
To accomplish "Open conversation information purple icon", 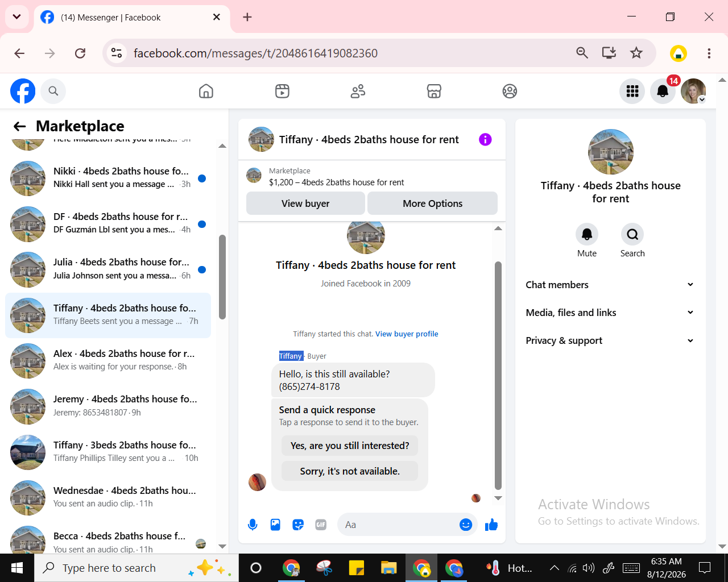I will (x=485, y=139).
